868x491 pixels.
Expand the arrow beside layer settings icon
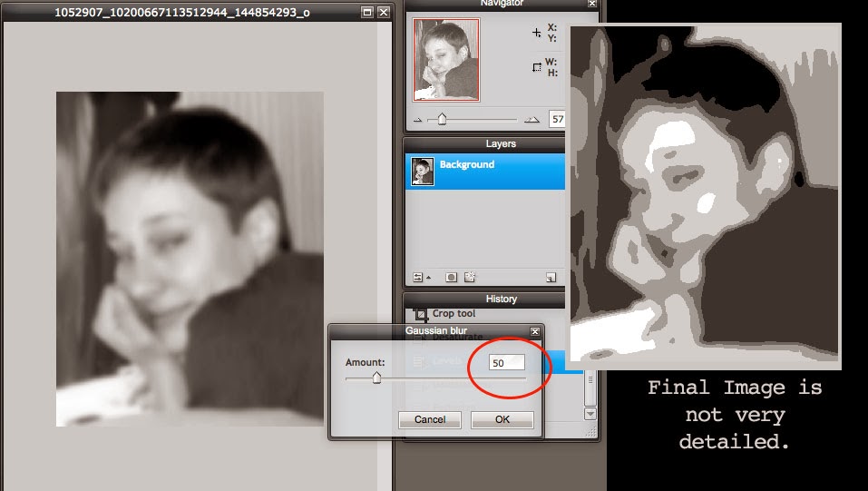coord(428,278)
